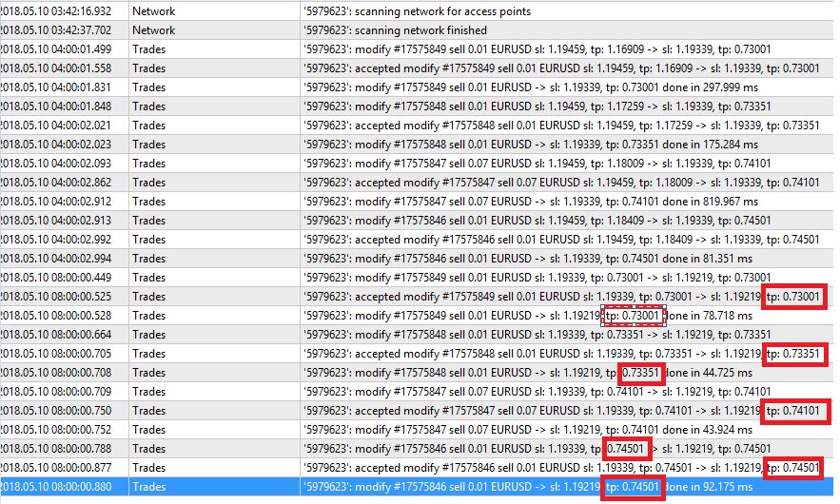Select the accepted modify #17575846 row at 04:00:02.992
840x504 pixels.
click(417, 240)
